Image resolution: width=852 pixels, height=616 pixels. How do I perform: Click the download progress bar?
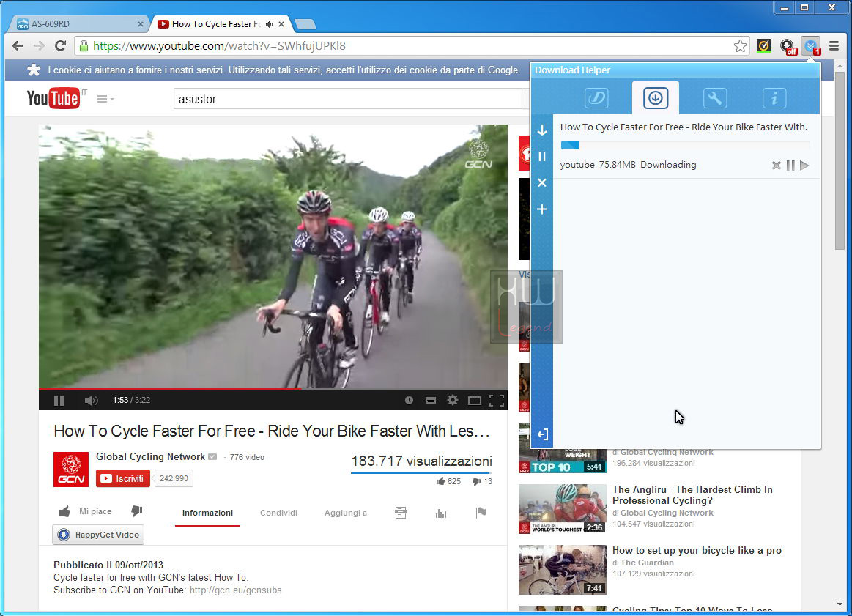[x=685, y=145]
